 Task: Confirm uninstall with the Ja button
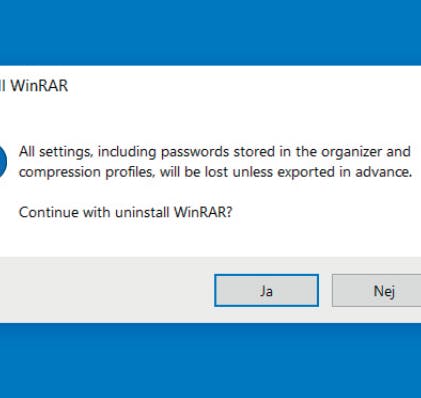pyautogui.click(x=266, y=290)
